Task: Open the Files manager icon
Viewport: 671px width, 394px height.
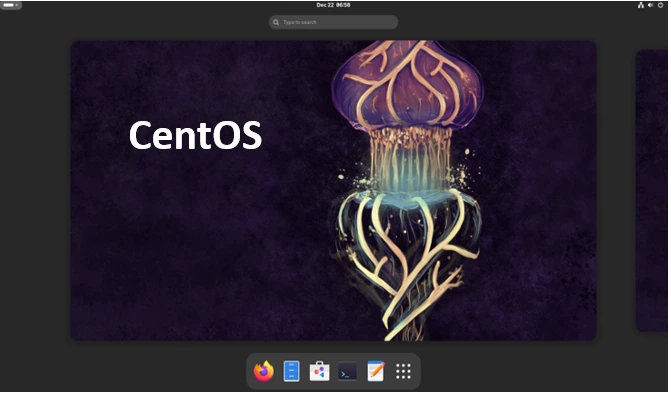Action: click(292, 371)
